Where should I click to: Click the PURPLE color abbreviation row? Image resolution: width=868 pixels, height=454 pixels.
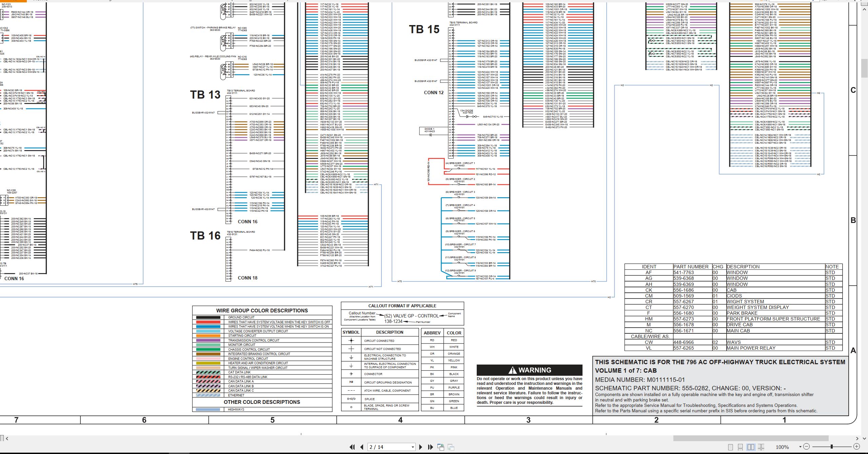[x=442, y=388]
